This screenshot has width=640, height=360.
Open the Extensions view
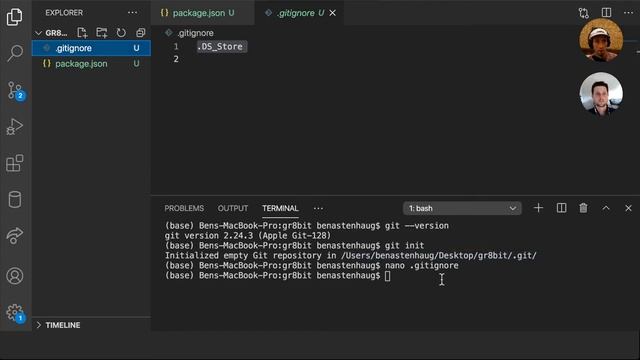[15, 163]
